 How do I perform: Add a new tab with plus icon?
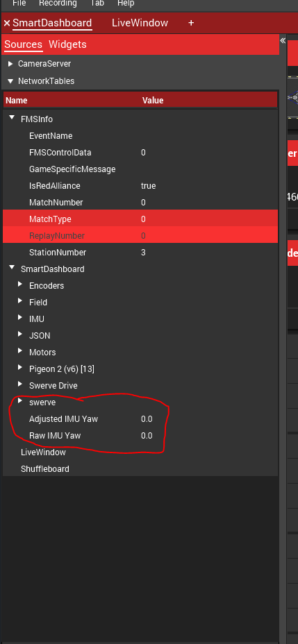191,23
